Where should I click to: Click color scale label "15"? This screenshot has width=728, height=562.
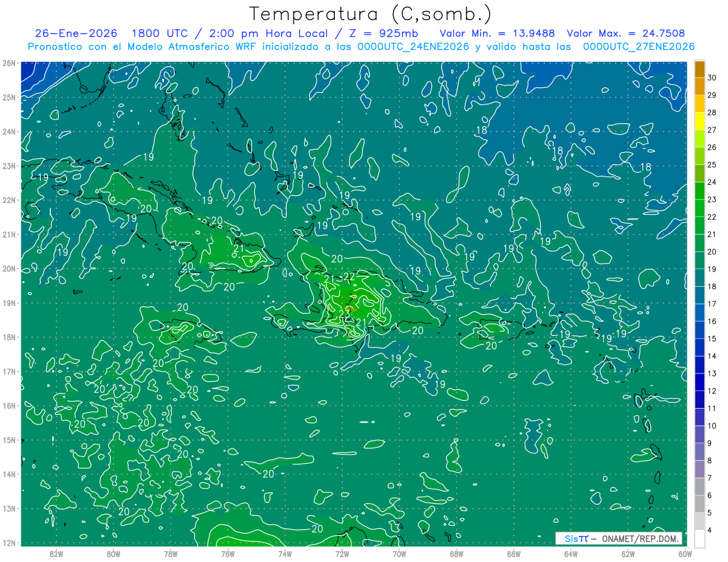point(712,339)
